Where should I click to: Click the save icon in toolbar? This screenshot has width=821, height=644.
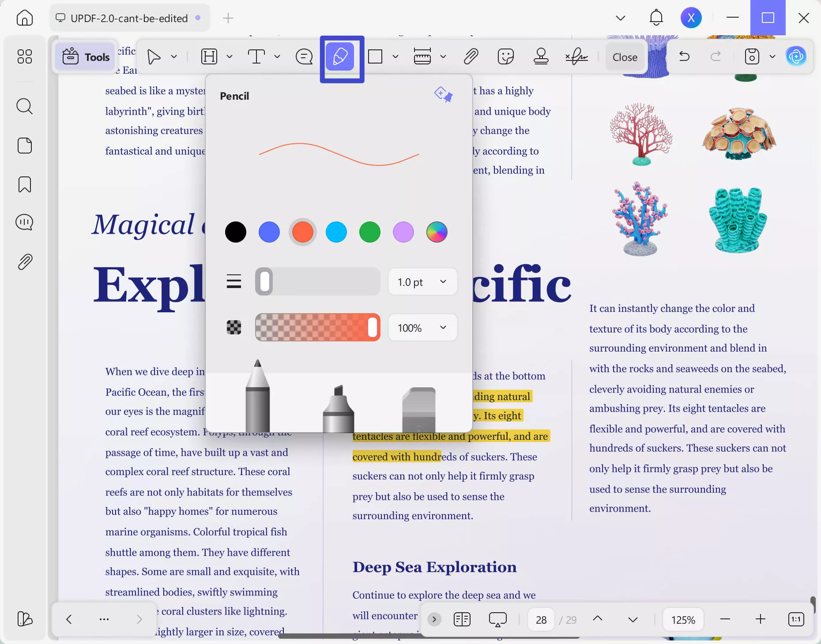(752, 56)
